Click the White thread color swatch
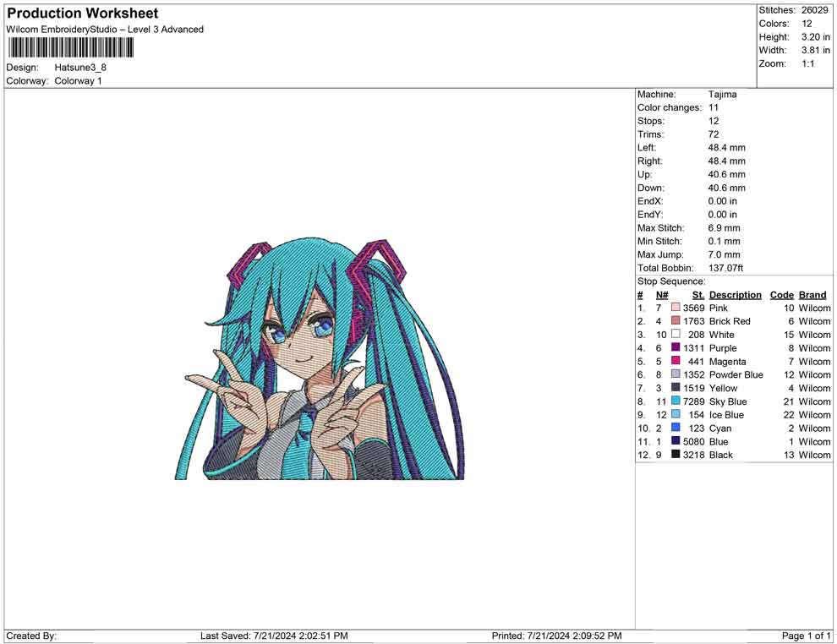Viewport: 837px width, 644px height. click(676, 334)
